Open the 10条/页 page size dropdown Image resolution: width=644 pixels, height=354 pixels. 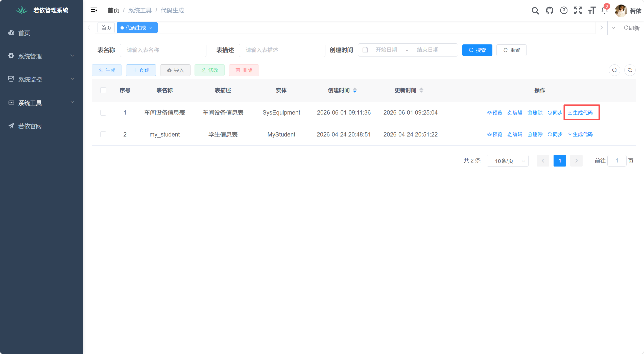pyautogui.click(x=508, y=161)
